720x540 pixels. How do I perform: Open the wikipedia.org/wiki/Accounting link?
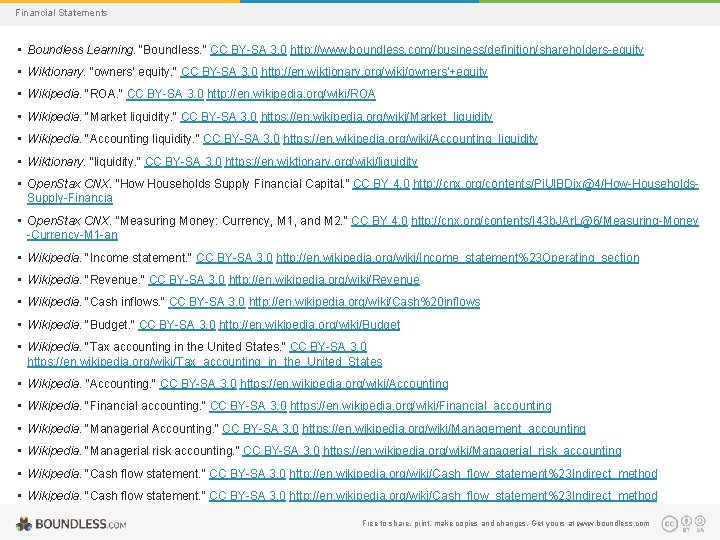(x=344, y=383)
